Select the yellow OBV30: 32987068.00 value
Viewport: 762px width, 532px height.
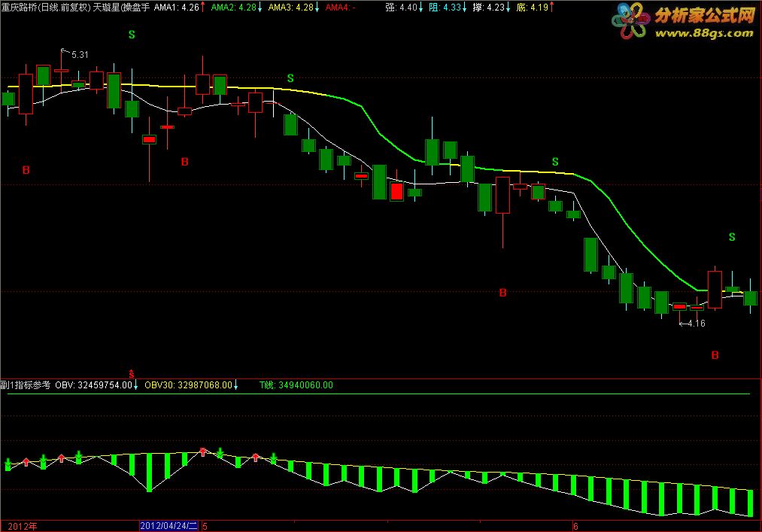coord(189,385)
